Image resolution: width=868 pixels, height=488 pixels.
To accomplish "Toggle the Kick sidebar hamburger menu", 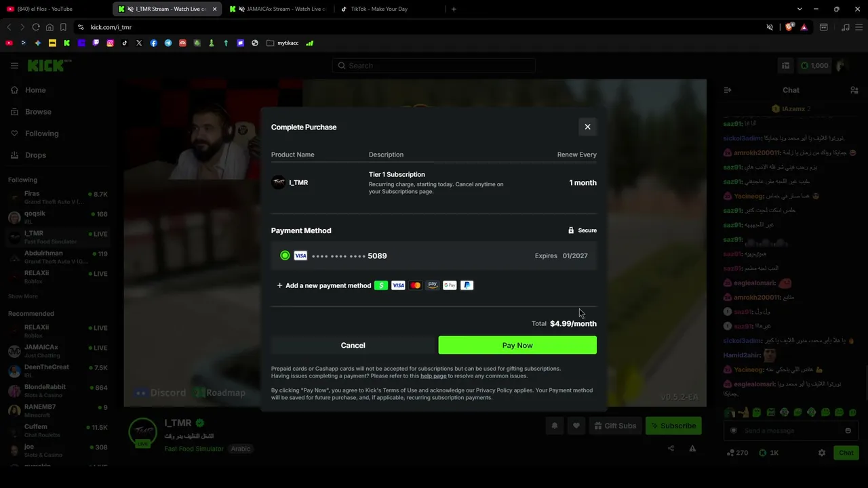I will 14,66.
